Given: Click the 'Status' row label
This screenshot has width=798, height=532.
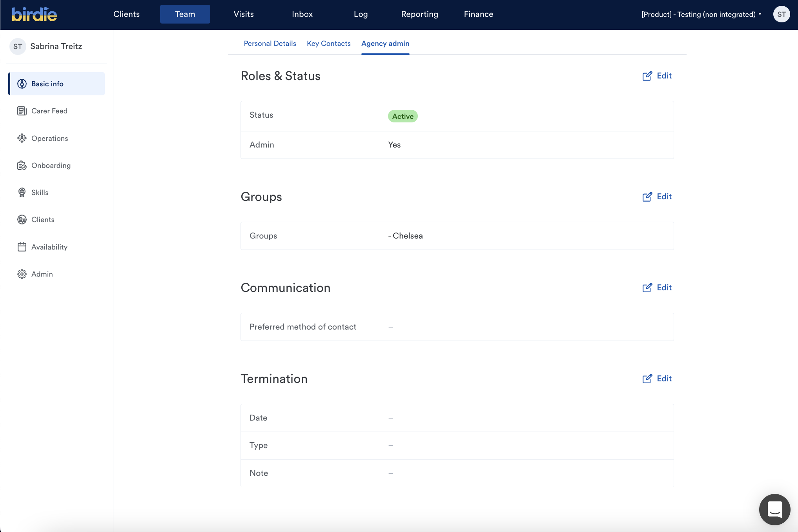Looking at the screenshot, I should (261, 115).
